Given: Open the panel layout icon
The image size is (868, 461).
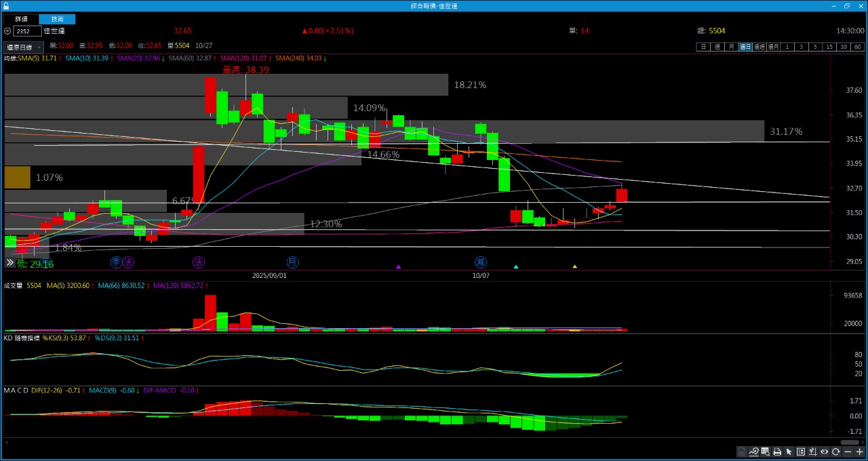Looking at the screenshot, I should [x=801, y=452].
